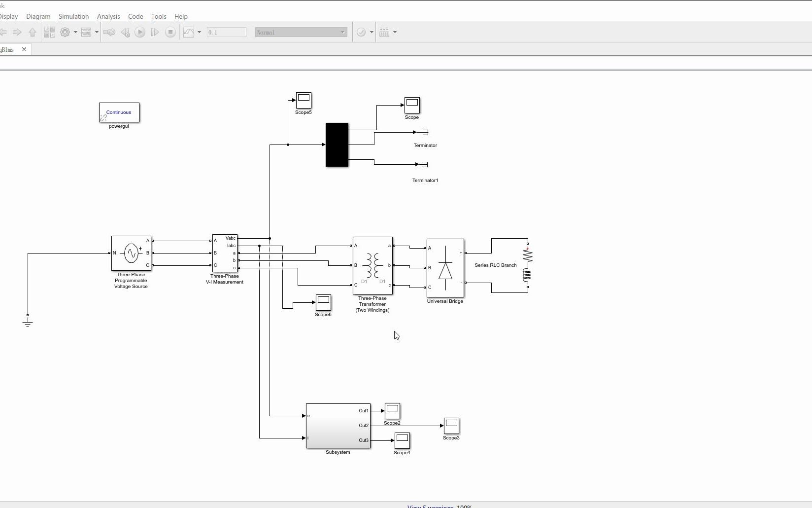
Task: Expand the Model Advisor dropdown arrow
Action: 372,32
